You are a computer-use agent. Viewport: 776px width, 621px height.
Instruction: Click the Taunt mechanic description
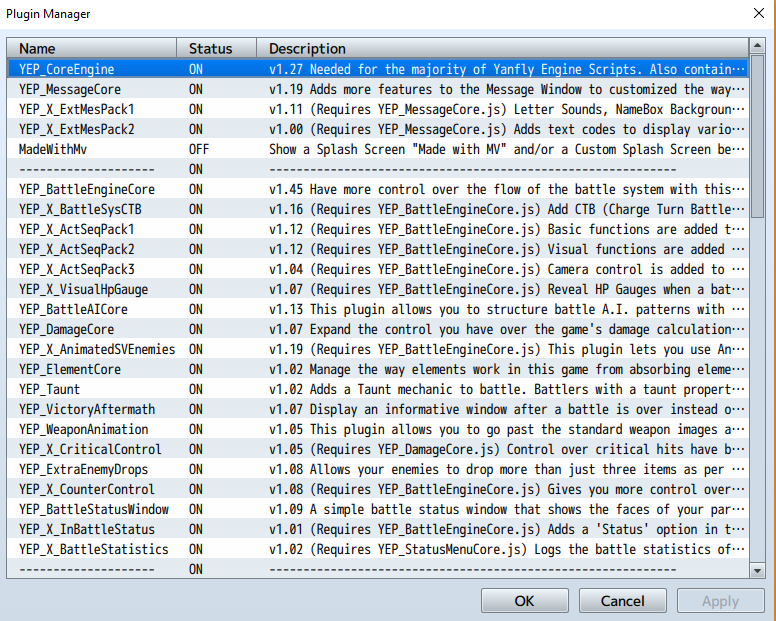507,389
